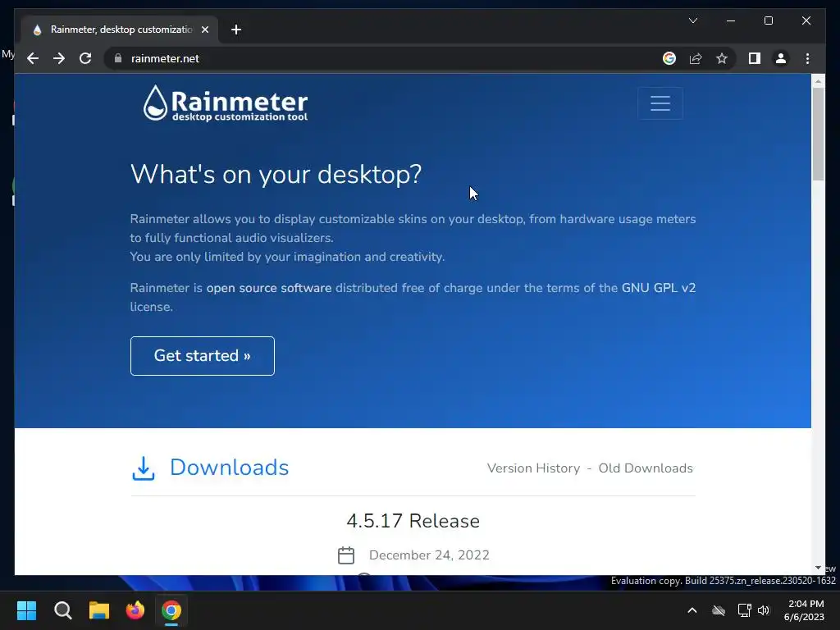The height and width of the screenshot is (630, 840).
Task: Go back to the previous page
Action: point(33,58)
